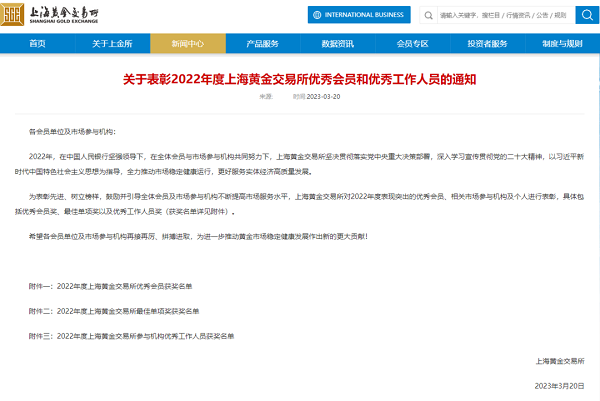Open the 会员专区 menu item
The width and height of the screenshot is (600, 401).
412,44
